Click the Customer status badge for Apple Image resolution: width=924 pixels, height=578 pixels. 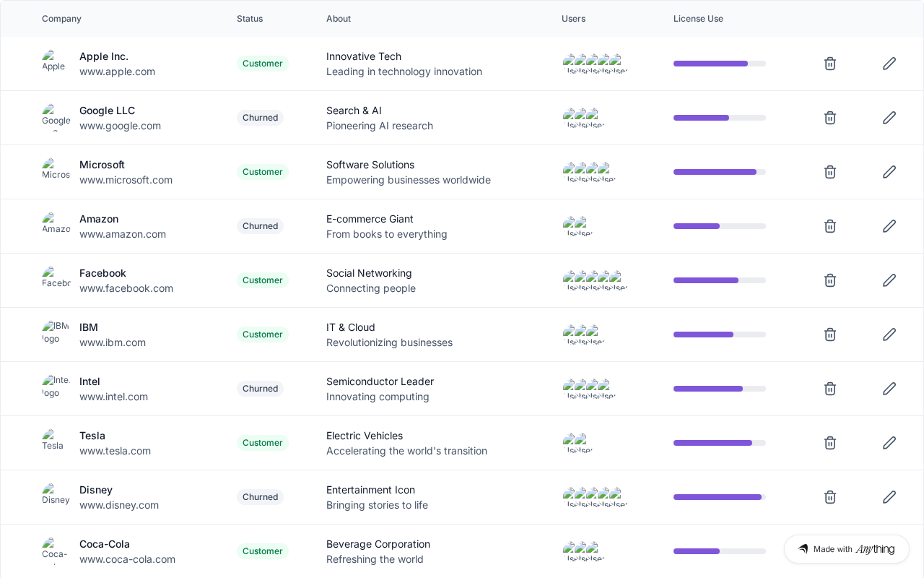point(263,64)
